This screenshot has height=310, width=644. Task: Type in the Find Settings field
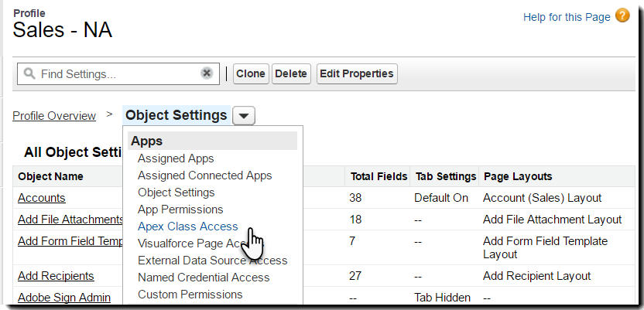116,74
